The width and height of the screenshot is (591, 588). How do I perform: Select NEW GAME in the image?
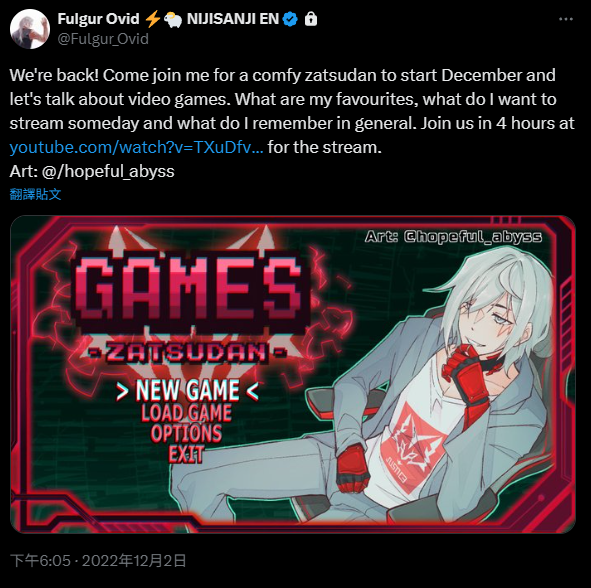pyautogui.click(x=187, y=390)
